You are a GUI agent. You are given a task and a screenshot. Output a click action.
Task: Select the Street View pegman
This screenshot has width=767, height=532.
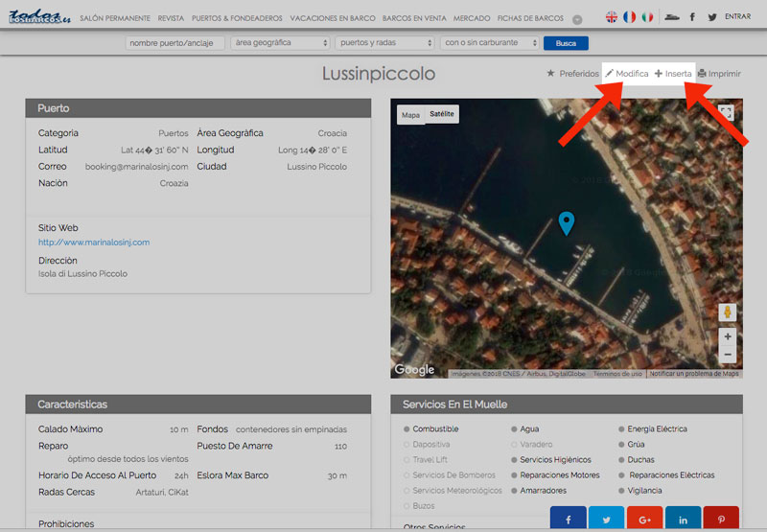pos(728,312)
